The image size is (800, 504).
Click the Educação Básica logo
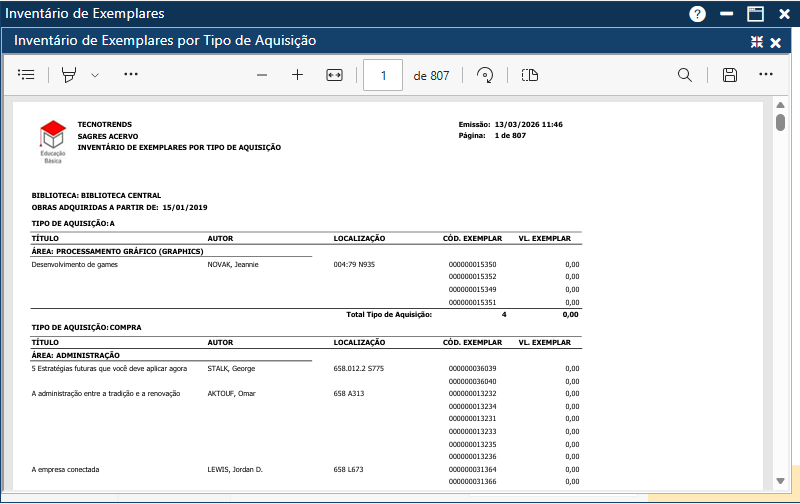(52, 141)
